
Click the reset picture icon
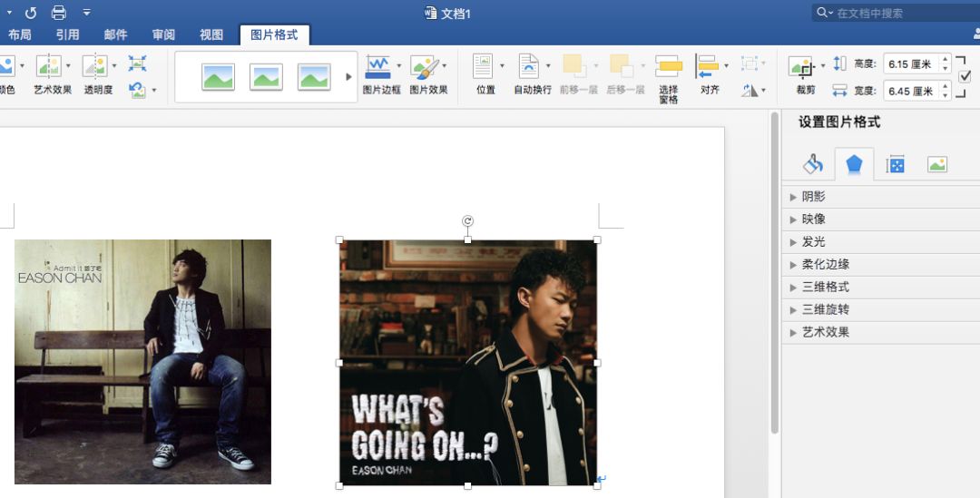pos(138,90)
